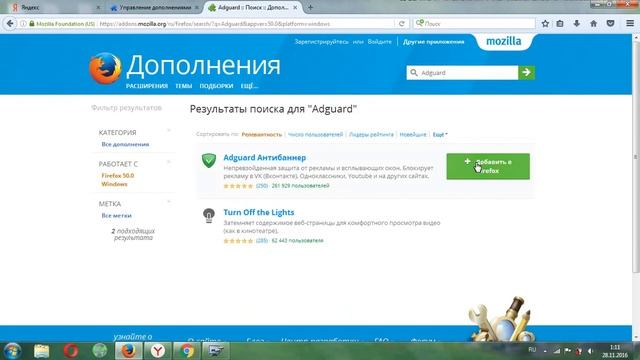Open Turn Off the Lights link
The height and width of the screenshot is (360, 640).
coord(259,212)
